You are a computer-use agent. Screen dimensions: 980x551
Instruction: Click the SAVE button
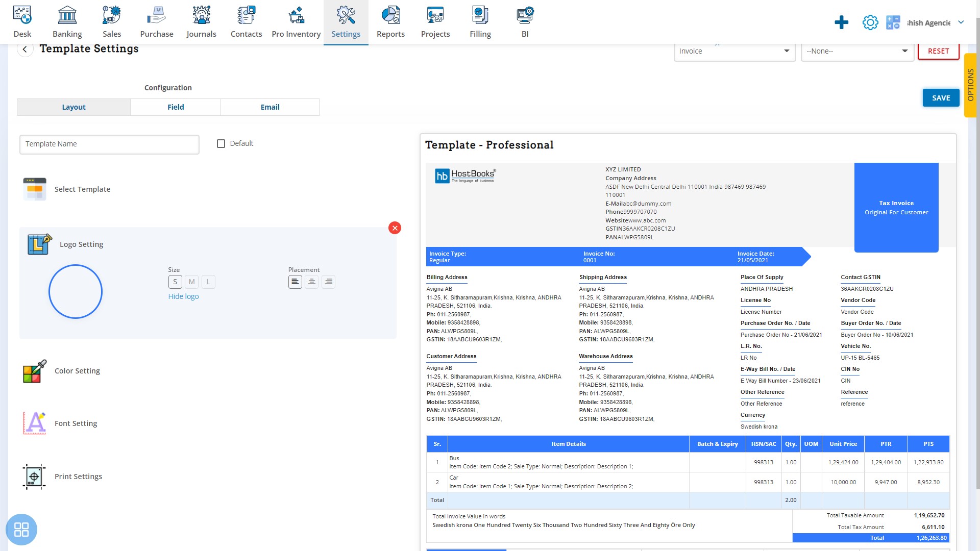pos(941,97)
